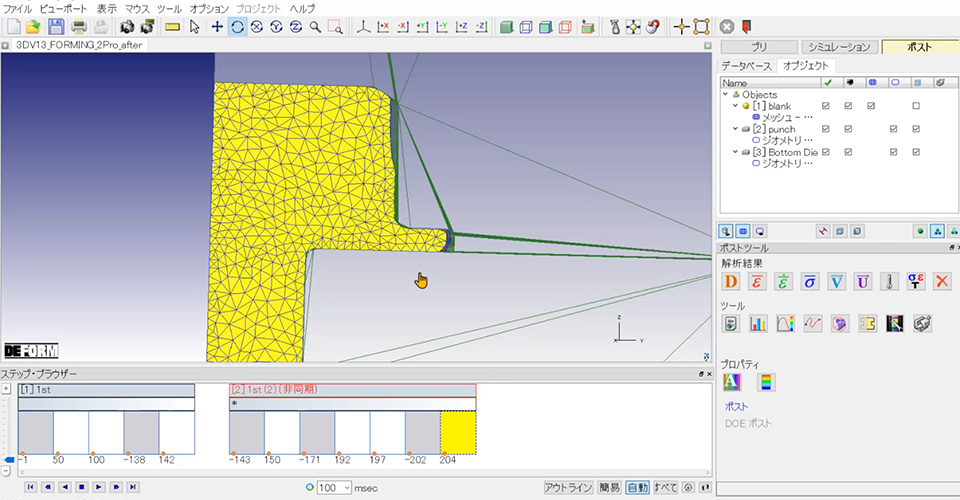Open the bar chart histogram tool

coord(758,323)
